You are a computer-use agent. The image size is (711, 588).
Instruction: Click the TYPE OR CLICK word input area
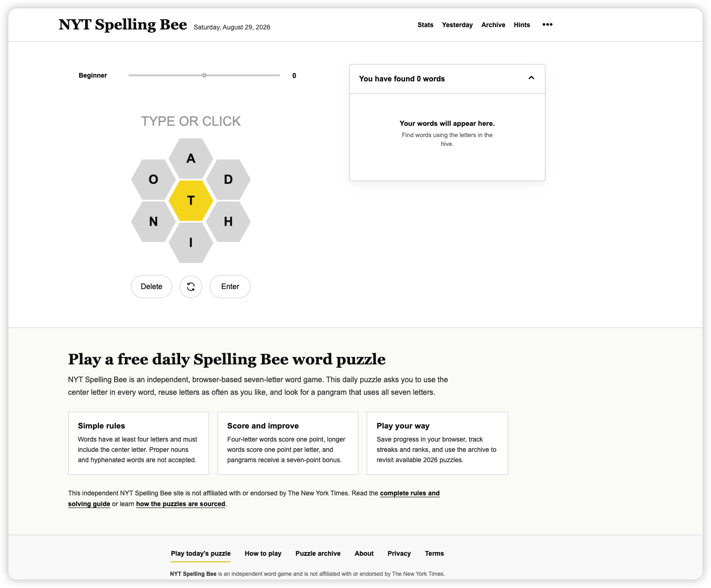(191, 121)
